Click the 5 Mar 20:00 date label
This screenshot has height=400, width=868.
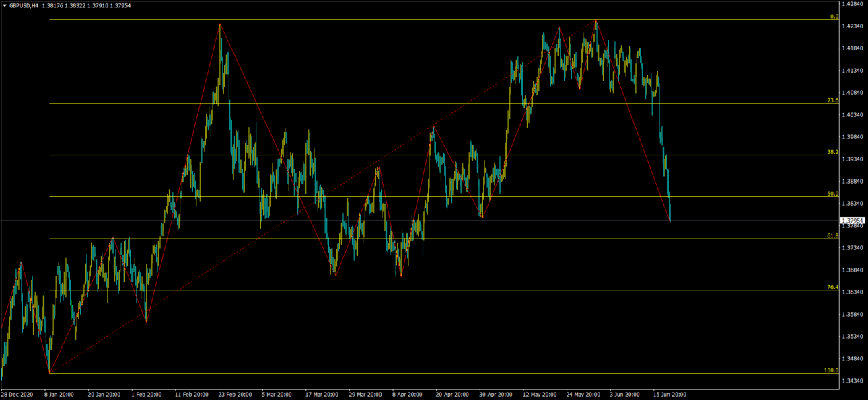[277, 395]
